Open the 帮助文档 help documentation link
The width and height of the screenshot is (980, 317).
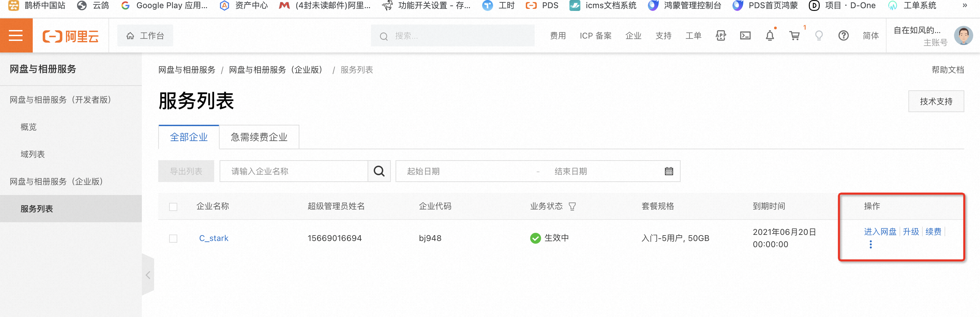point(948,70)
